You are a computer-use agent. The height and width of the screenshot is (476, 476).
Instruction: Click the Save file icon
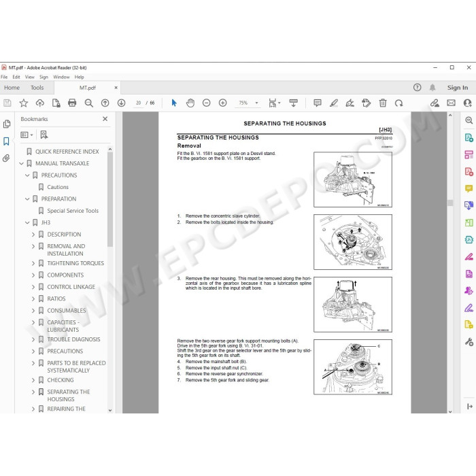coord(7,103)
